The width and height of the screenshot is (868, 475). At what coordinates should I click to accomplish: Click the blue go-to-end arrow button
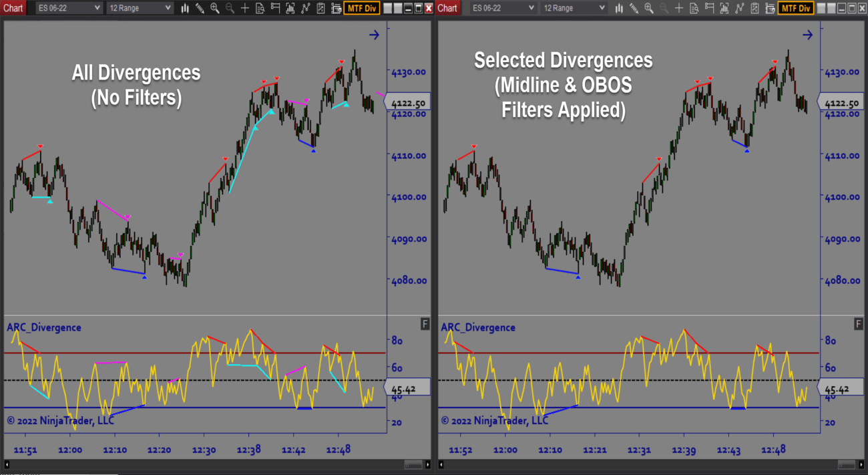(x=375, y=35)
